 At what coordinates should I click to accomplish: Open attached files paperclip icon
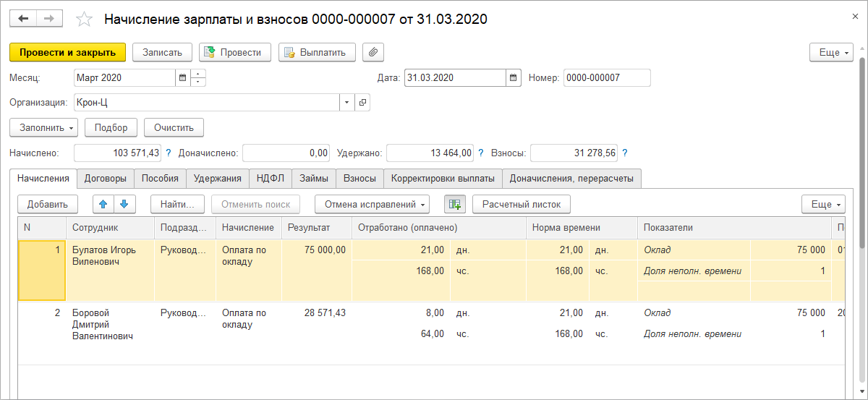[x=373, y=52]
